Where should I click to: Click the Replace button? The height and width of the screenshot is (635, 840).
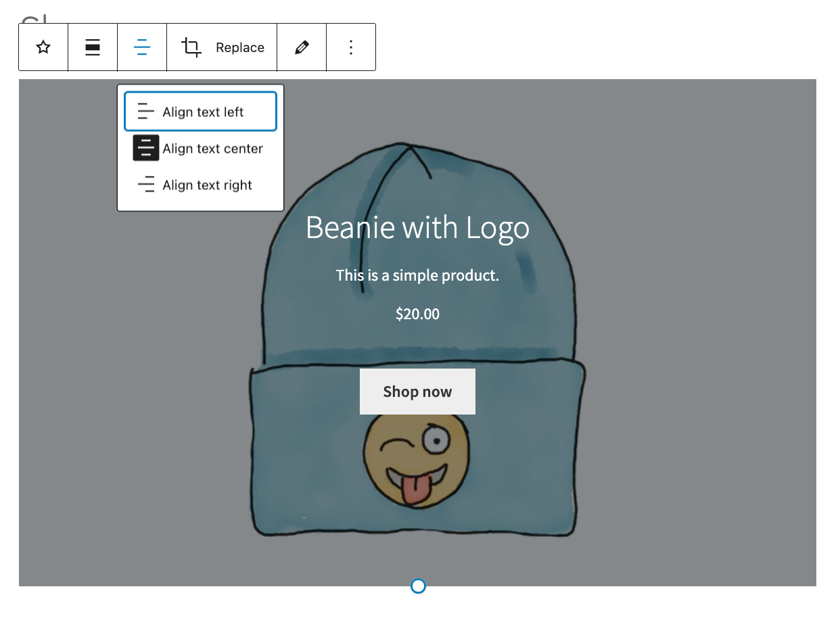point(240,47)
